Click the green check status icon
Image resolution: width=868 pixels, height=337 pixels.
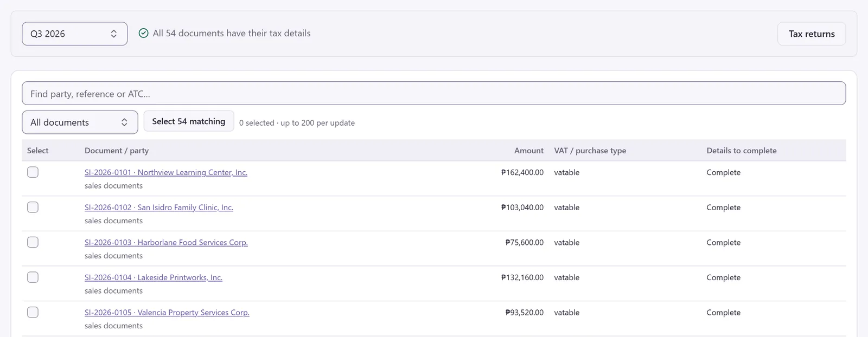tap(144, 33)
